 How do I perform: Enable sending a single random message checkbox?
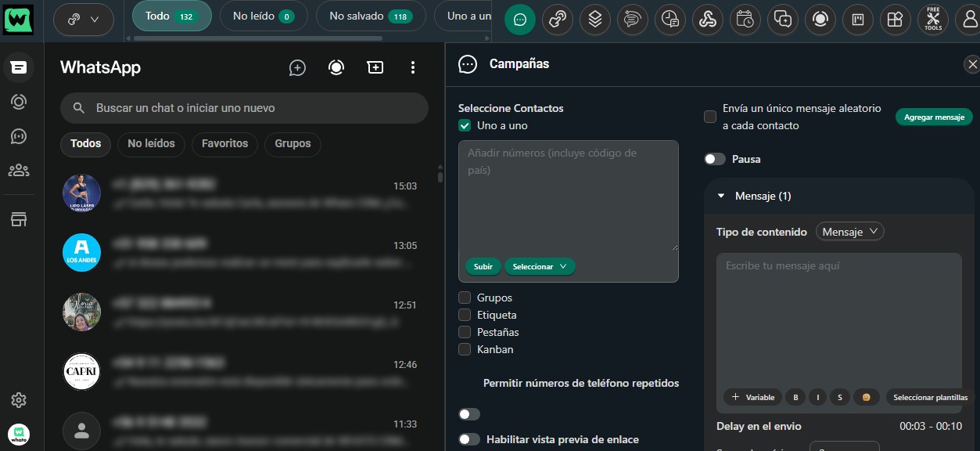[x=710, y=117]
